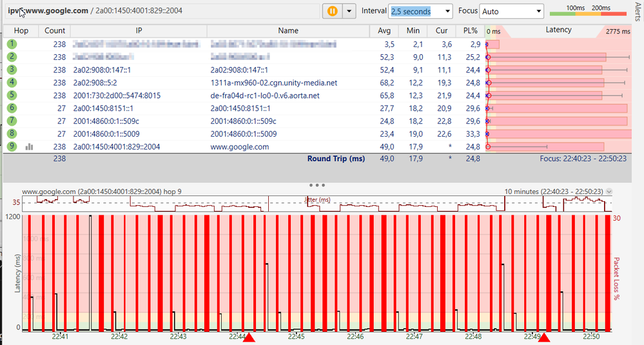
Task: Select the hop 9 number icon
Action: 12,147
